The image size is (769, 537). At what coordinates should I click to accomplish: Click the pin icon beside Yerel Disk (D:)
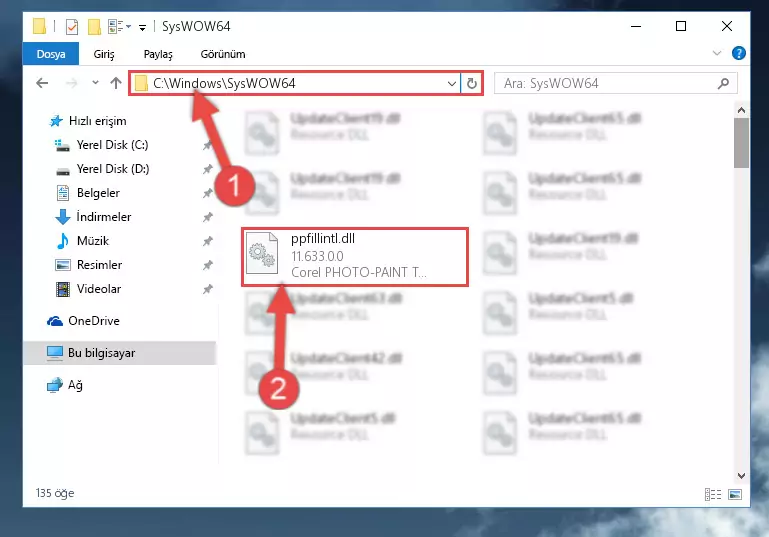pos(208,169)
